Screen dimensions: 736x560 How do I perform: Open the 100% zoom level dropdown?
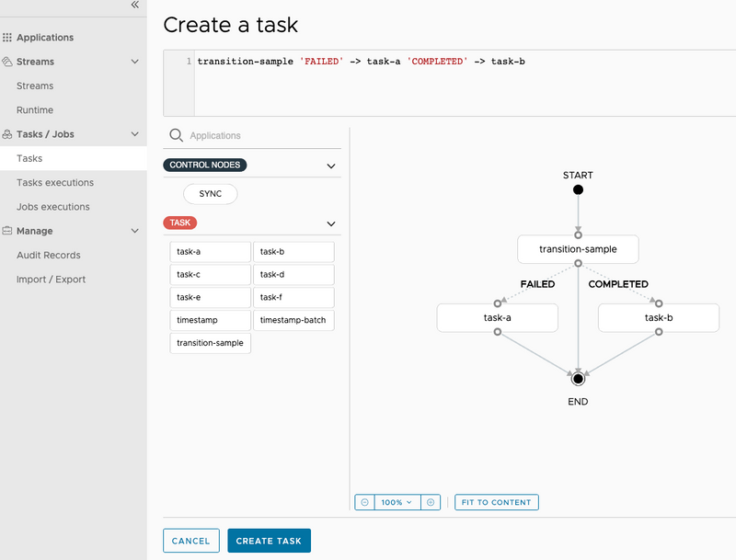coord(397,502)
